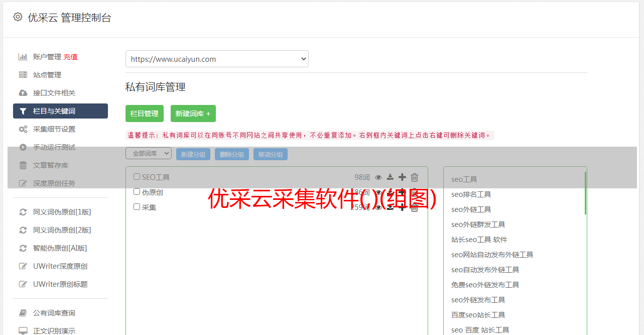Click the refresh icon for 智能伪原创[AI版]
644x335 pixels.
pyautogui.click(x=23, y=248)
